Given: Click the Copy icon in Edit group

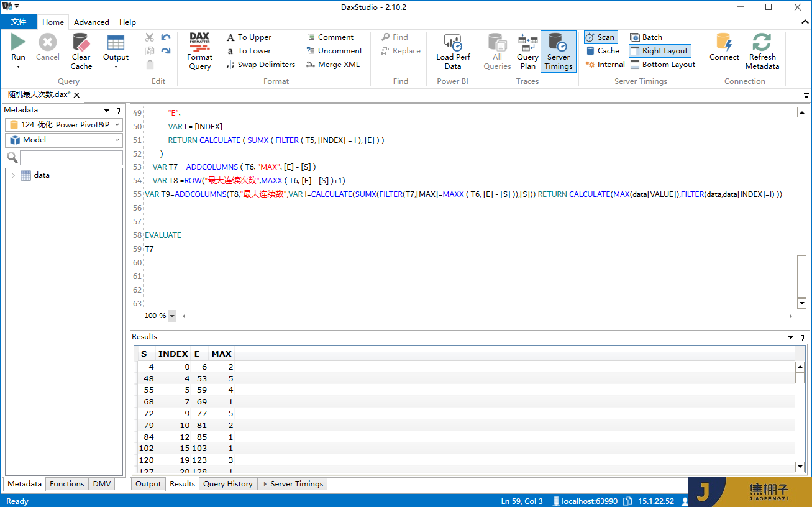Looking at the screenshot, I should (x=150, y=51).
